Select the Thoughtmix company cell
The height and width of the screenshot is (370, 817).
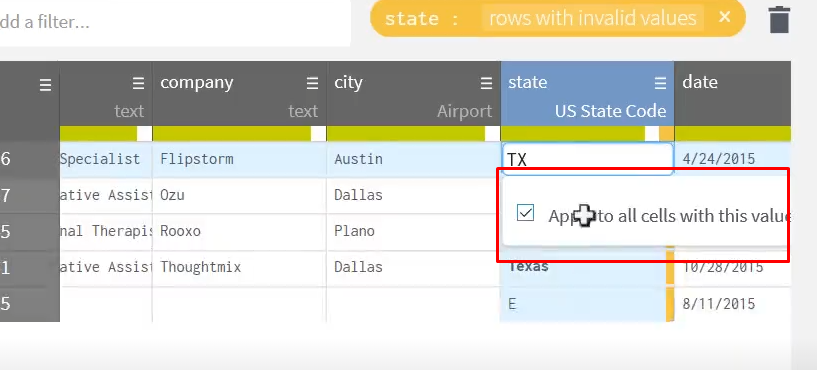(x=240, y=268)
